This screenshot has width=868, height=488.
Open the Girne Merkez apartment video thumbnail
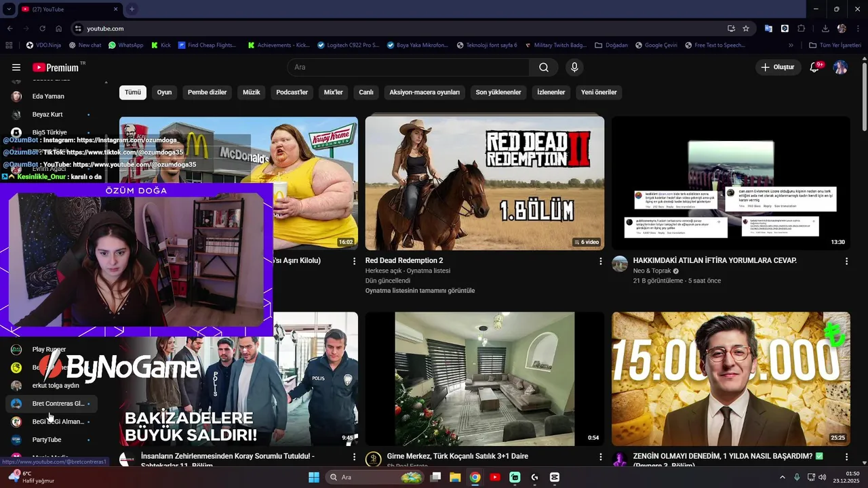point(485,379)
